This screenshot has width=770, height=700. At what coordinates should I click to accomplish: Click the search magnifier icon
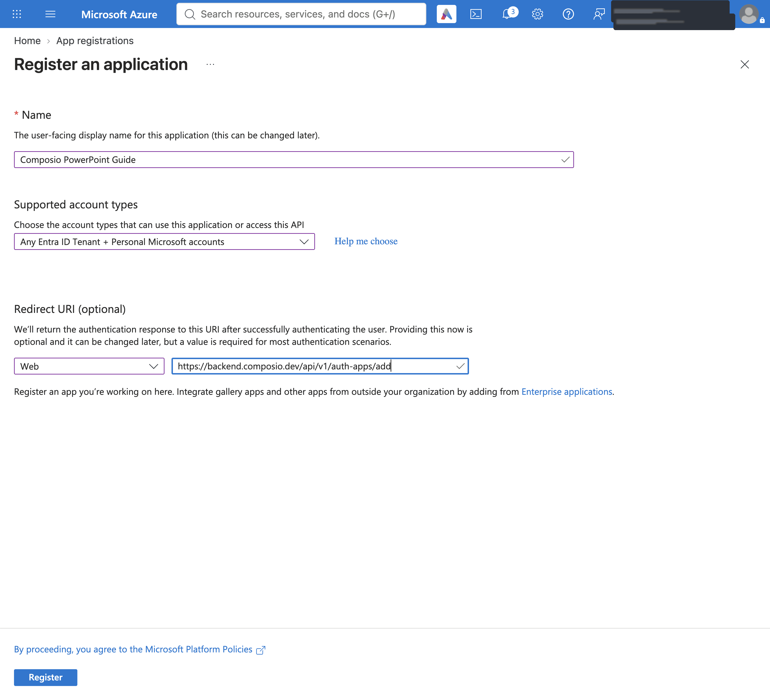coord(190,14)
